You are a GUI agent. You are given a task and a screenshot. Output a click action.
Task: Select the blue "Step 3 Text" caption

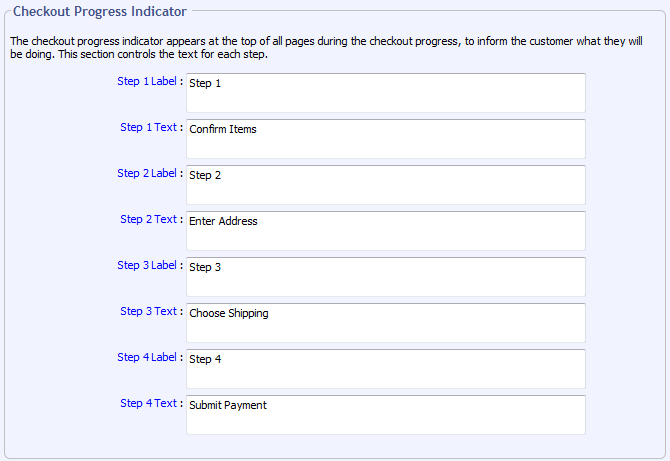coord(148,312)
